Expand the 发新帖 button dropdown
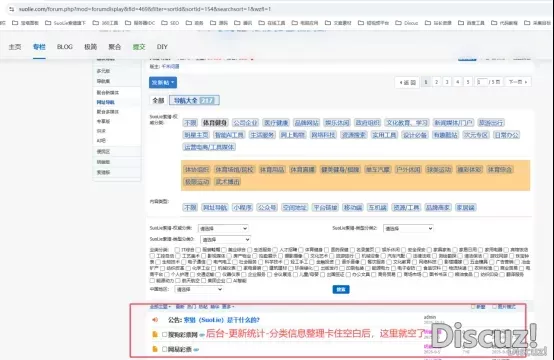The height and width of the screenshot is (360, 554). click(x=163, y=82)
